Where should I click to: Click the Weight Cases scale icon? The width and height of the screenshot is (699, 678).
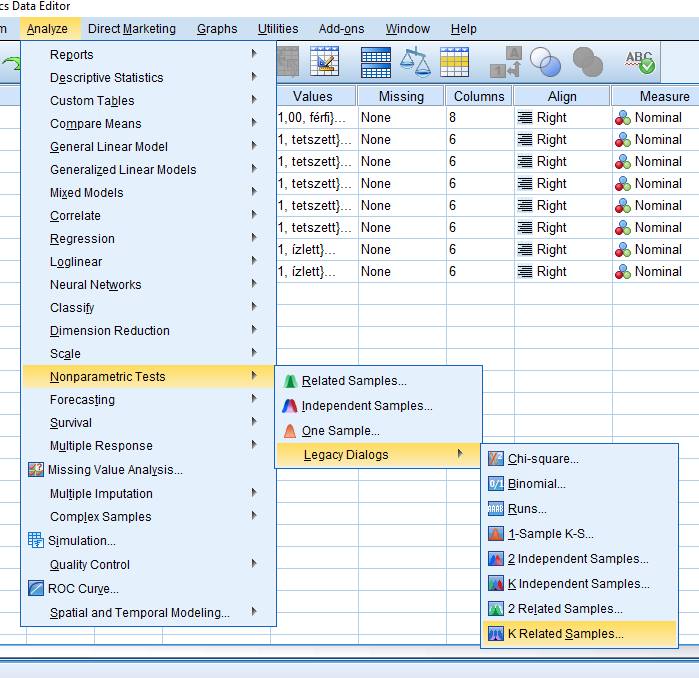pos(415,62)
